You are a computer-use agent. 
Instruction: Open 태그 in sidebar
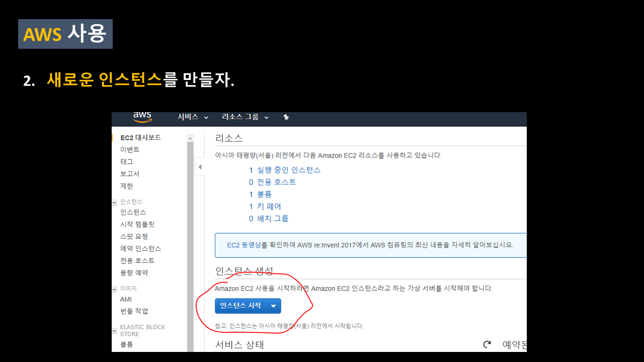click(127, 162)
